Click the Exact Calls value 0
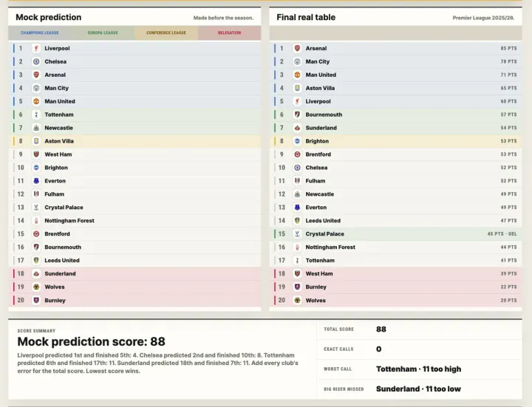Screen dimensions: 532x407 pyautogui.click(x=378, y=349)
